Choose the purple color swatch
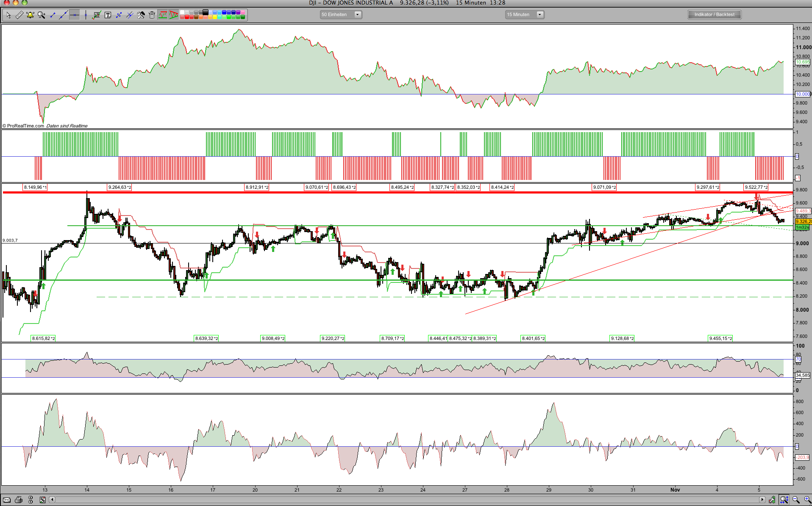The image size is (812, 506). click(x=238, y=13)
